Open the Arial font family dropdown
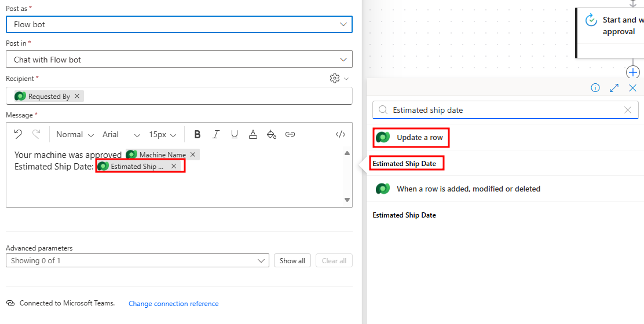The height and width of the screenshot is (324, 644). tap(121, 135)
